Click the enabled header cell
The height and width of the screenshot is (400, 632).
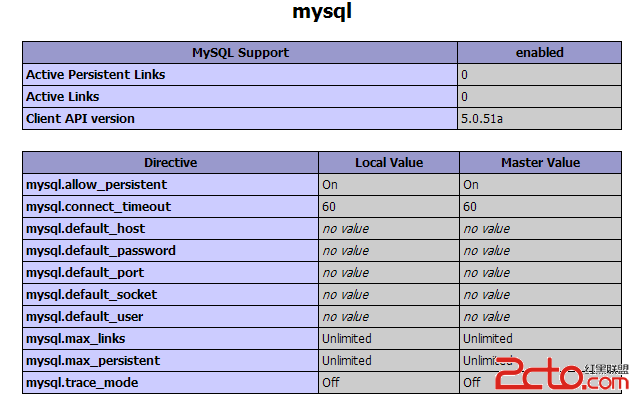tap(540, 52)
